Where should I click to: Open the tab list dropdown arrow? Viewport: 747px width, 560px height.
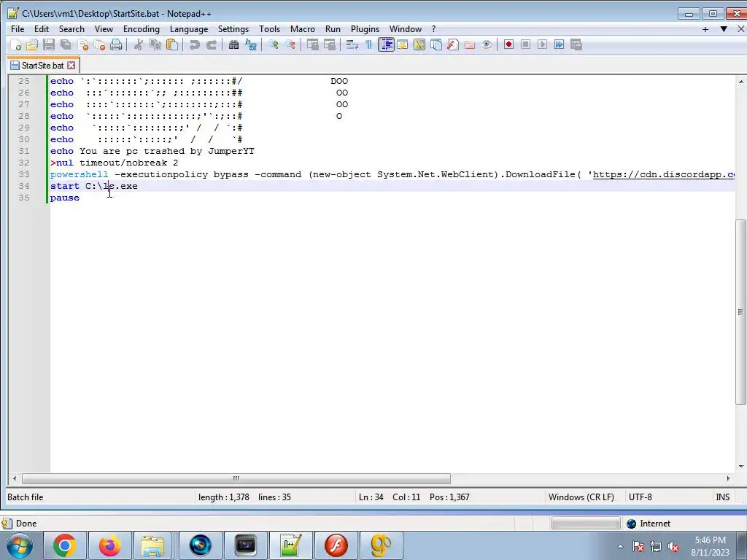724,29
